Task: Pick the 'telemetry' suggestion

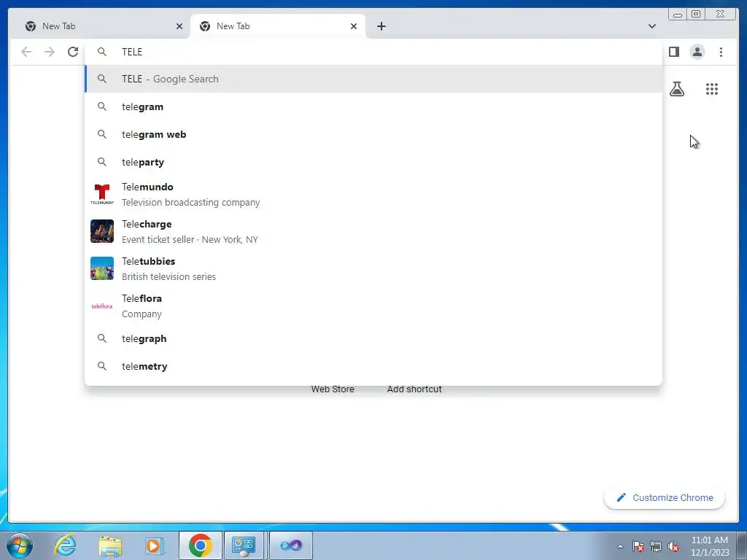Action: (x=373, y=366)
